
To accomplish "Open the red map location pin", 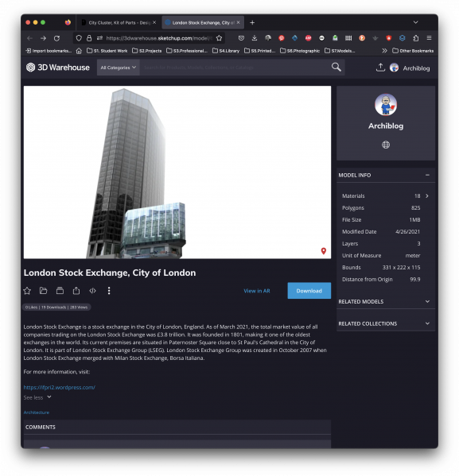I will 324,251.
